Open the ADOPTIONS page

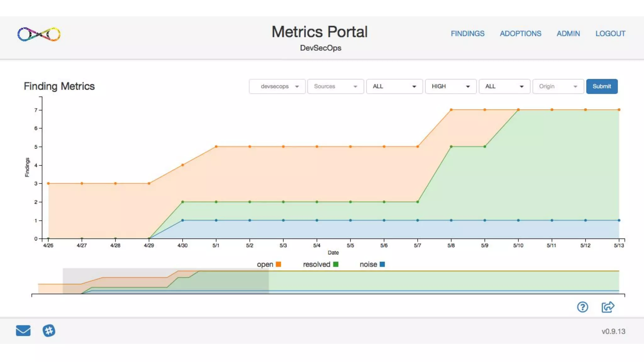(520, 34)
